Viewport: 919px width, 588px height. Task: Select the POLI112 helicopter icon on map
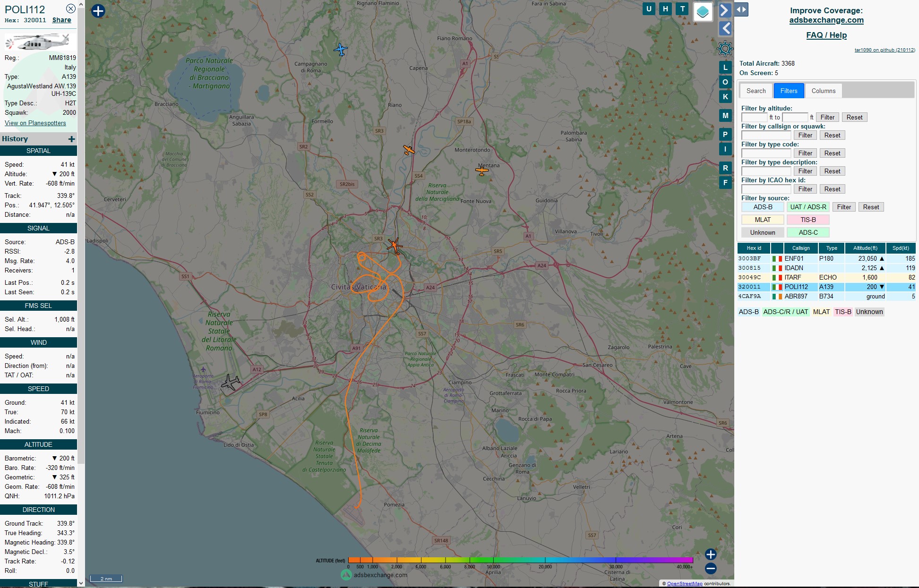click(395, 246)
